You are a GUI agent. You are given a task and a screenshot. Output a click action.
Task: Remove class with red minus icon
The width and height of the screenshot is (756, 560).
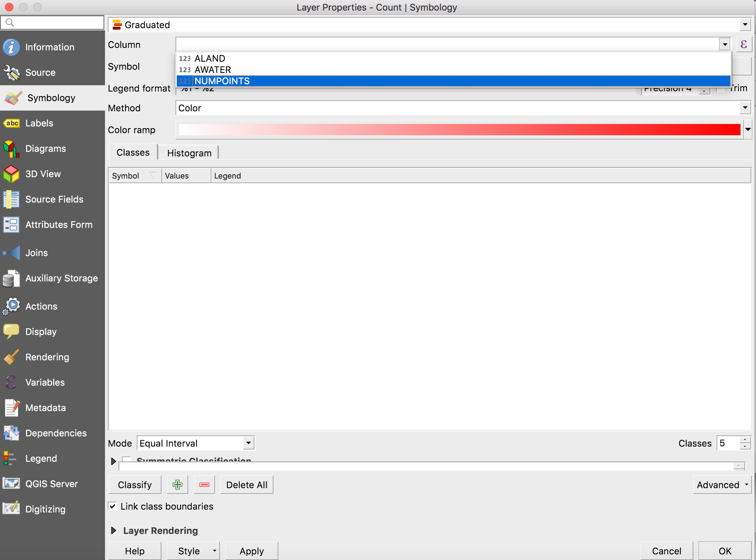point(204,485)
